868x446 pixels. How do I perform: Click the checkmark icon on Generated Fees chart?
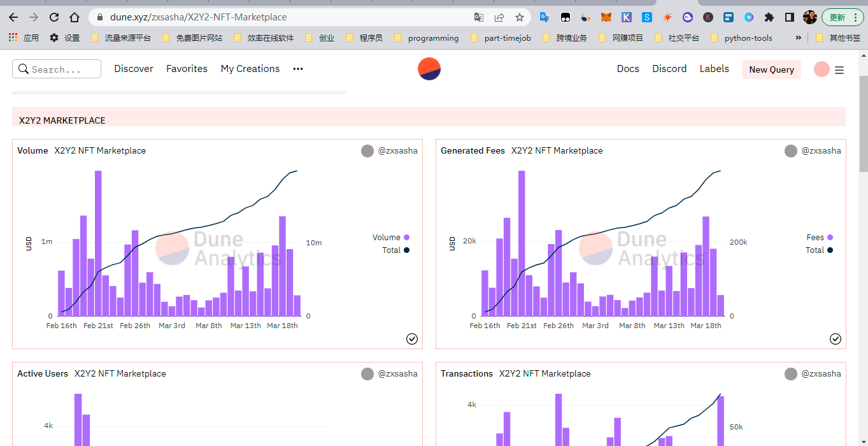836,339
